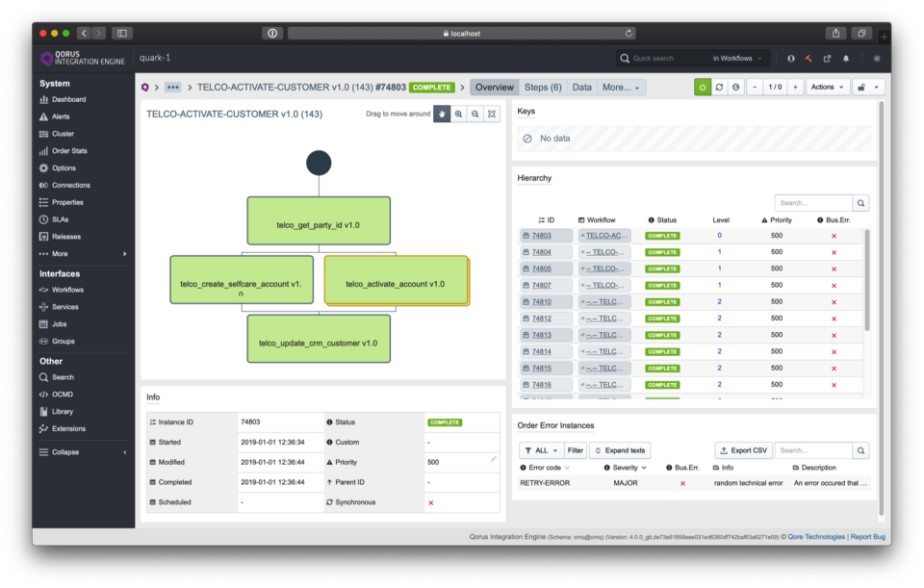This screenshot has height=588, width=924.
Task: Enable Expand texts in Order Error Instances
Action: point(619,449)
